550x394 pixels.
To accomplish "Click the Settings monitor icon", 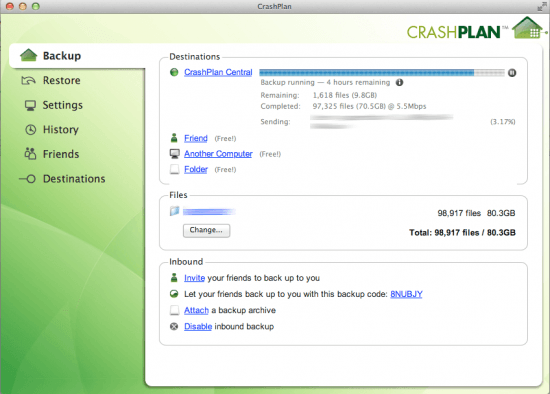I will 30,105.
